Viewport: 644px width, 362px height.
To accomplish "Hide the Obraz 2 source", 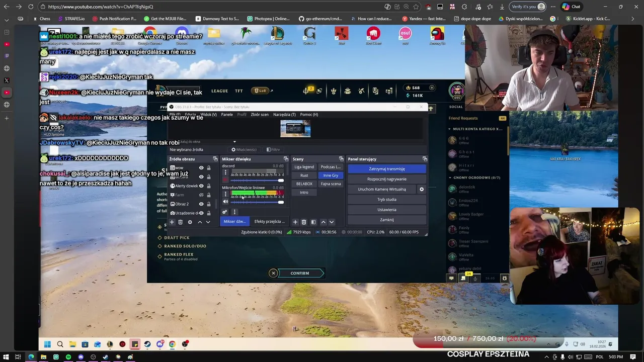I will (201, 204).
